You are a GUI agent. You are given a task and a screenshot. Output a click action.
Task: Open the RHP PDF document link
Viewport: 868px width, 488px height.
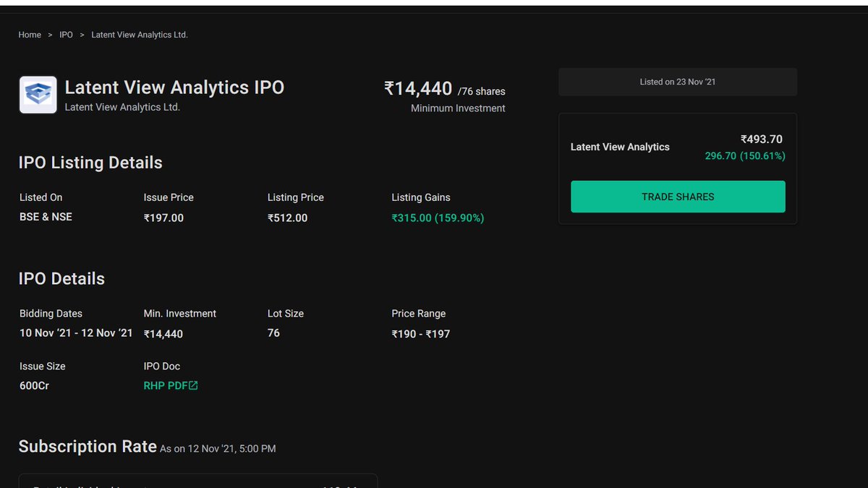pyautogui.click(x=166, y=386)
